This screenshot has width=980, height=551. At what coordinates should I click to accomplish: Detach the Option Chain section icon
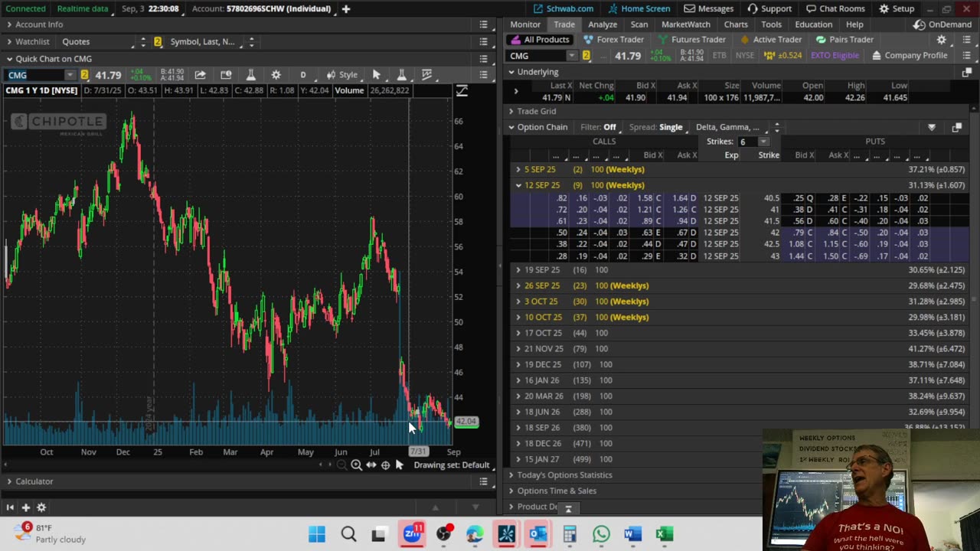click(x=956, y=128)
